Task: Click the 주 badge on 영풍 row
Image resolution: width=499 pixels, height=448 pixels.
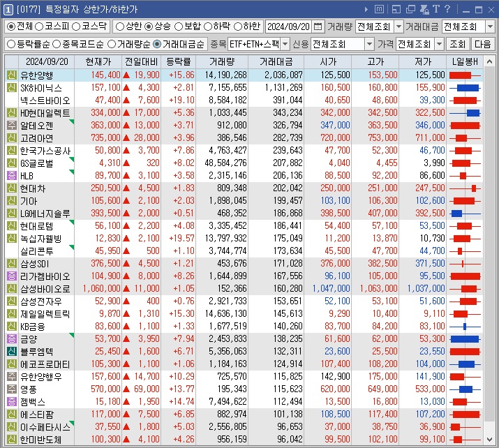Action: click(11, 389)
